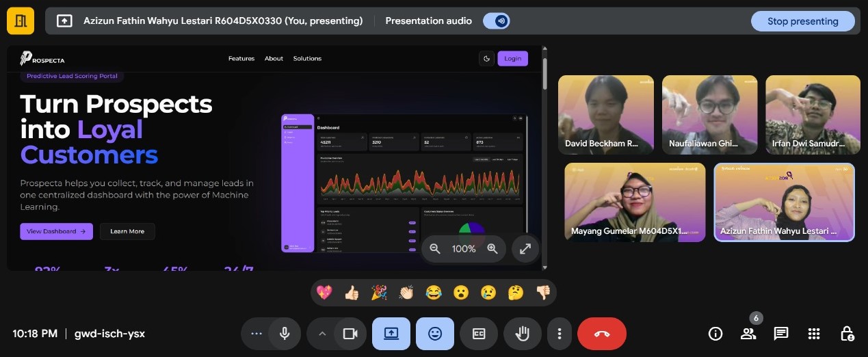868x357 pixels.
Task: Turn on closed captions
Action: point(479,334)
